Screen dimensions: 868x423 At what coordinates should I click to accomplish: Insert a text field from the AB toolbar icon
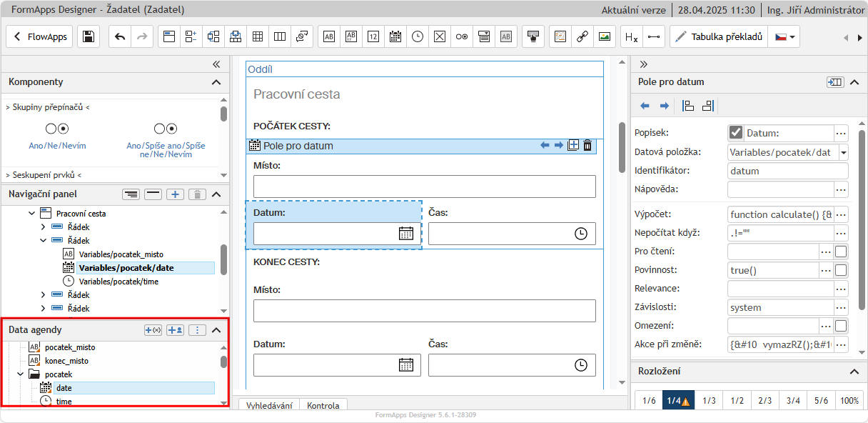tap(329, 36)
